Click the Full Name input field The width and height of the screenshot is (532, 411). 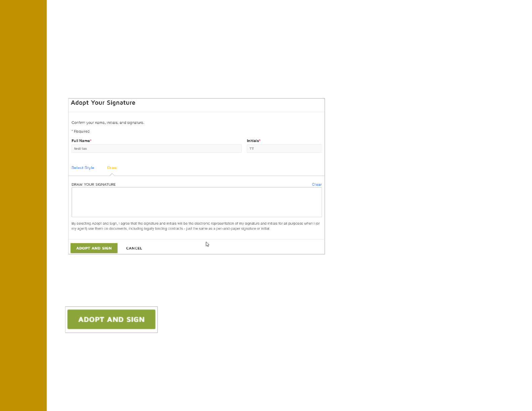[x=156, y=148]
